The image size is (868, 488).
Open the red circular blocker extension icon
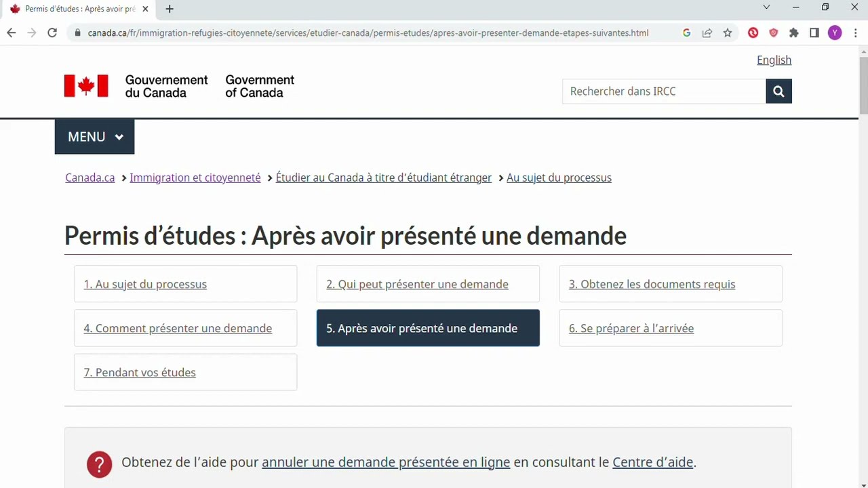[753, 33]
